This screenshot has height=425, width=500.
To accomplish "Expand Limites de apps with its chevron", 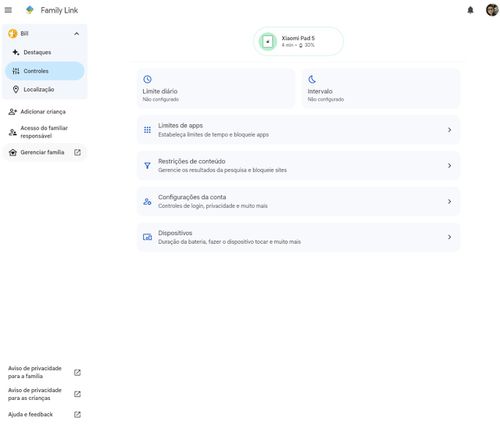I will click(x=449, y=130).
